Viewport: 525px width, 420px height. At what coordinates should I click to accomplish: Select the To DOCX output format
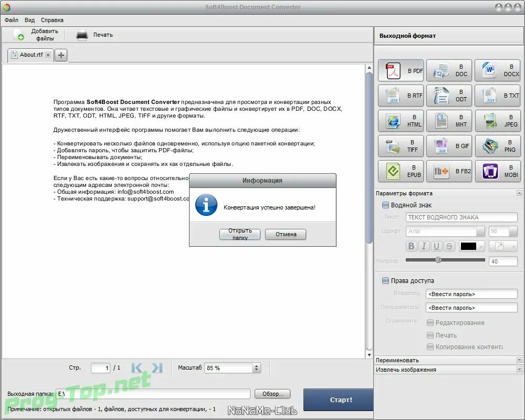coord(497,71)
